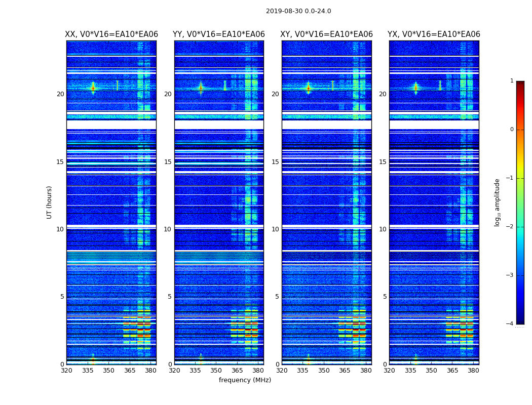Click the red hotspot in XX panel

click(93, 88)
